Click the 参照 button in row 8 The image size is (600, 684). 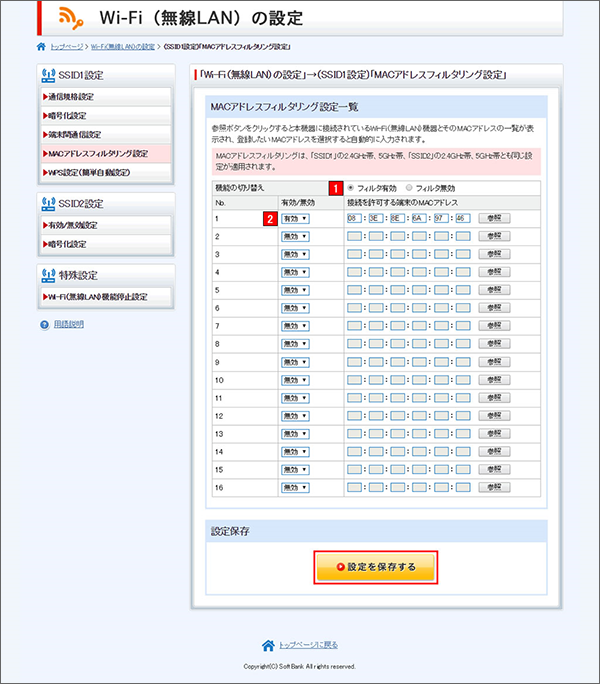click(494, 344)
